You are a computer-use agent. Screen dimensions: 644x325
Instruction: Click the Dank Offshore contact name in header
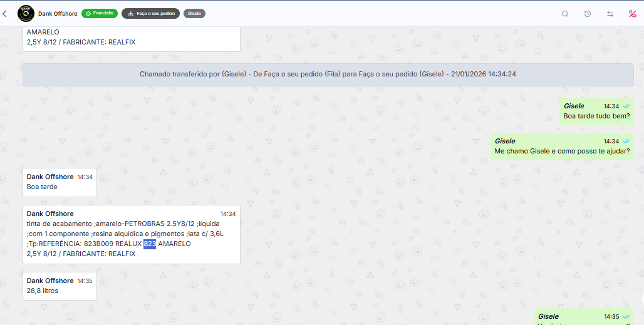click(x=58, y=13)
